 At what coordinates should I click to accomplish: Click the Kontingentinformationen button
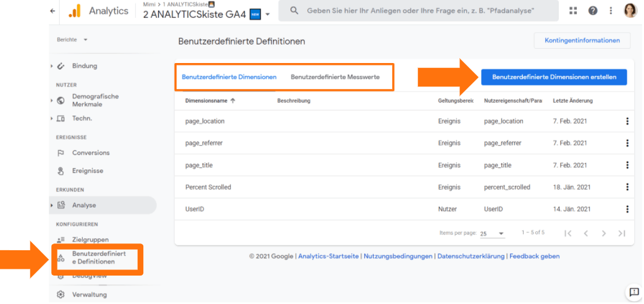pyautogui.click(x=582, y=41)
